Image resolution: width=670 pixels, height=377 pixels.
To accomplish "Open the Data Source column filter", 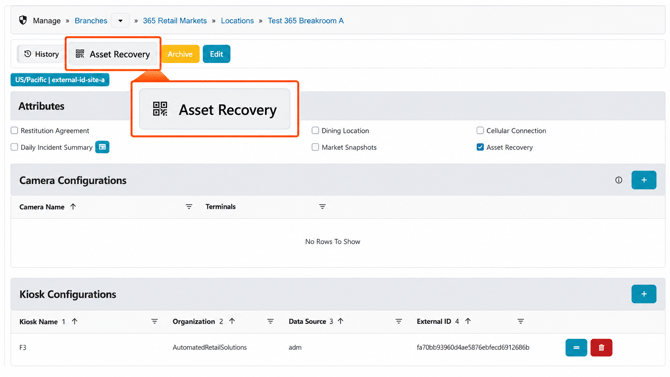I will click(399, 321).
